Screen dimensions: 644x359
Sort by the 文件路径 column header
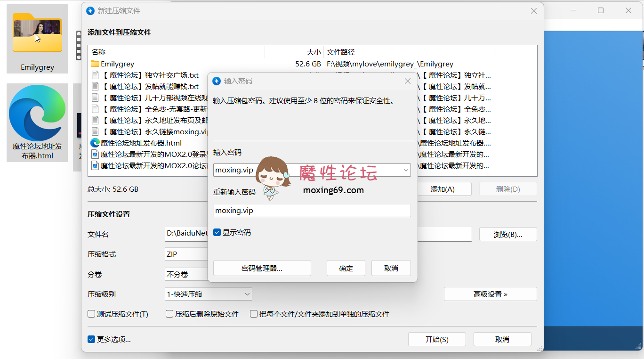pyautogui.click(x=409, y=52)
